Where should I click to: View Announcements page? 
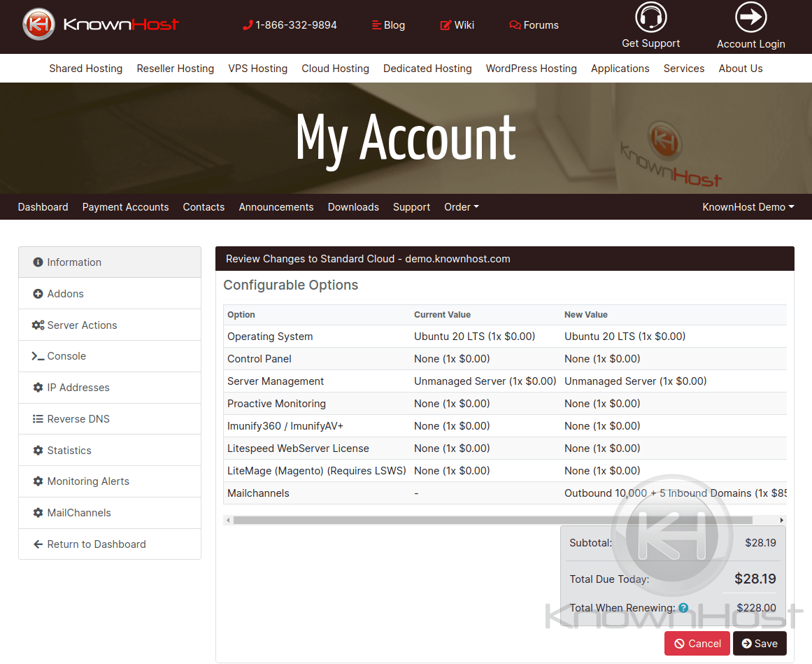276,207
